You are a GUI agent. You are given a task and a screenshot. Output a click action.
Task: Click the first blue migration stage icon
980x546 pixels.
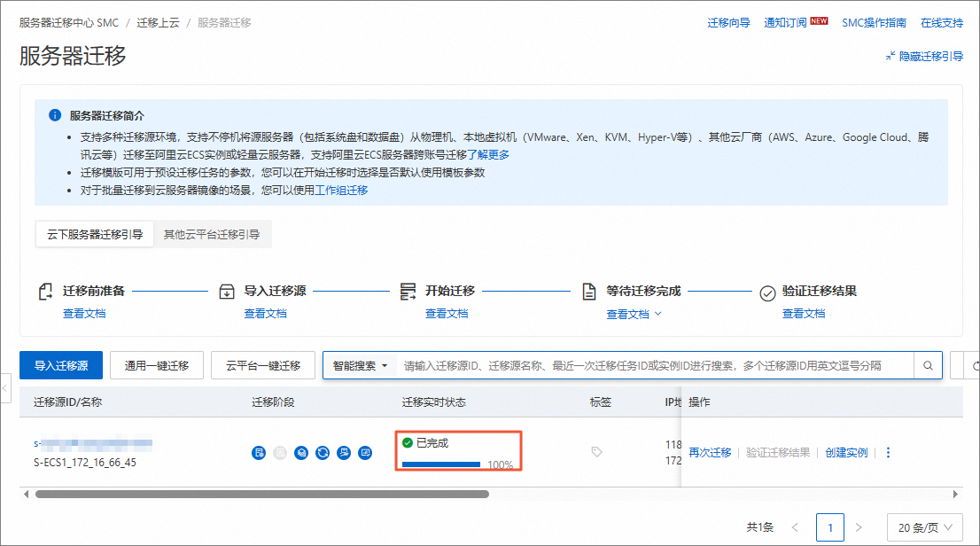259,452
